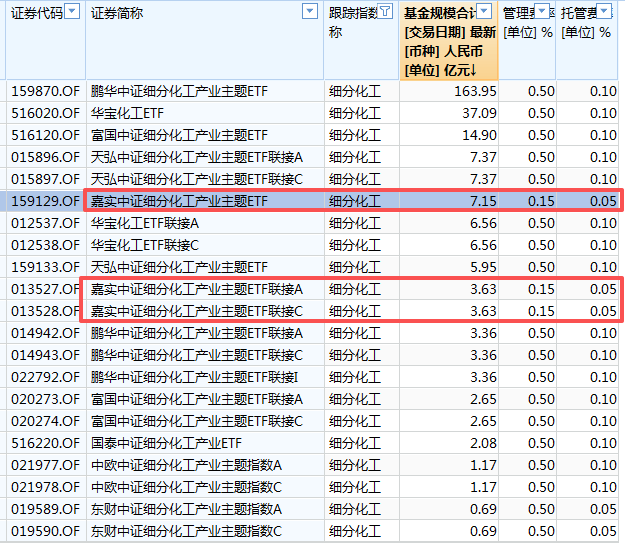
Task: Open the 基金规模合计 column filter dropdown
Action: [x=485, y=12]
